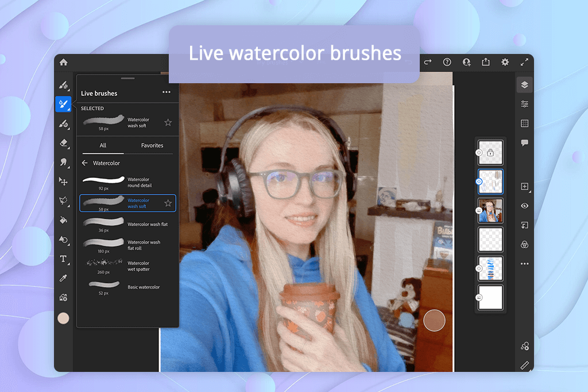The height and width of the screenshot is (392, 588).
Task: Select the Smudge tool
Action: click(63, 162)
